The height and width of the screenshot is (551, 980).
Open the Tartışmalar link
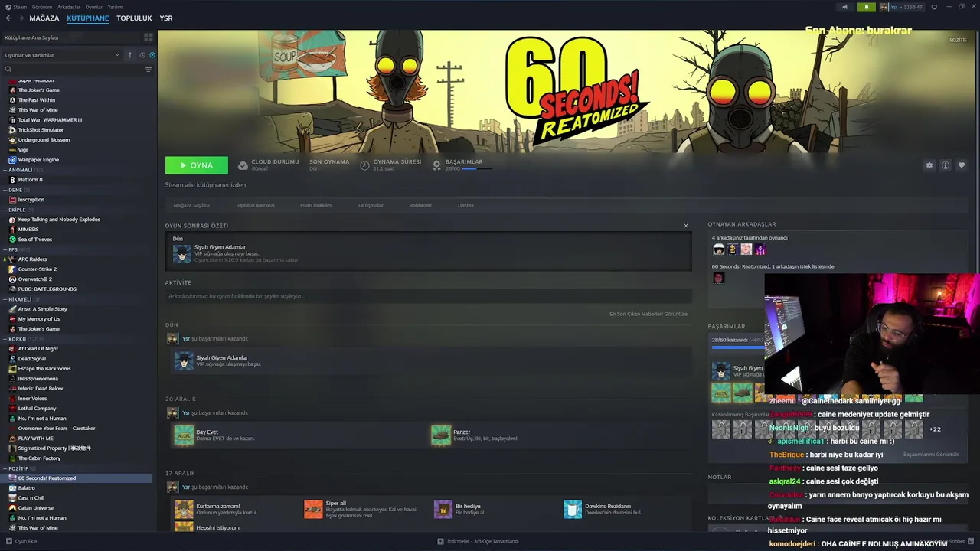pyautogui.click(x=371, y=205)
